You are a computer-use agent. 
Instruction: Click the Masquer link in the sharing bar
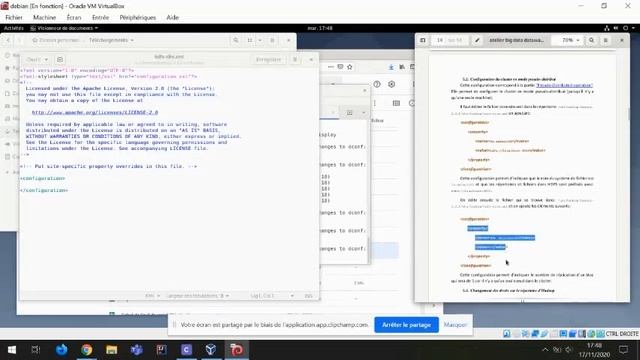455,325
